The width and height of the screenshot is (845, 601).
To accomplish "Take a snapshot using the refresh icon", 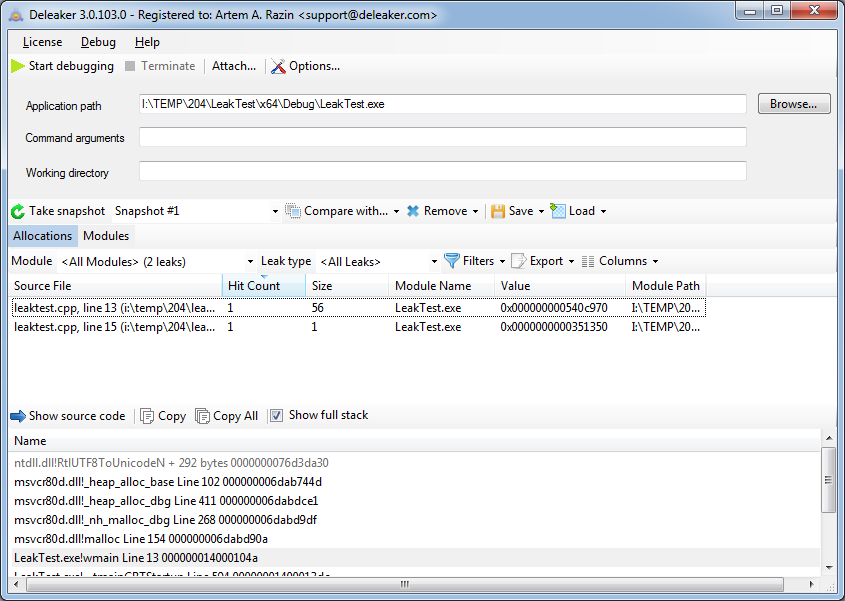I will pyautogui.click(x=15, y=211).
